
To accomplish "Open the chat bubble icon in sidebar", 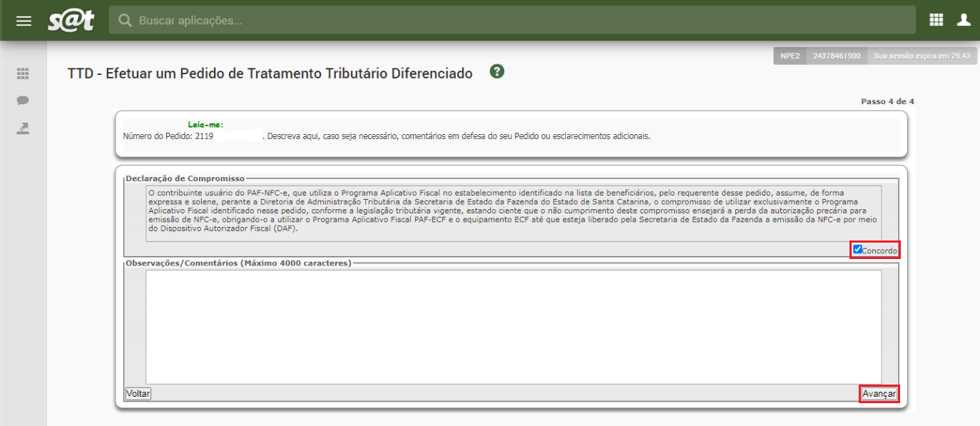I will tap(23, 101).
